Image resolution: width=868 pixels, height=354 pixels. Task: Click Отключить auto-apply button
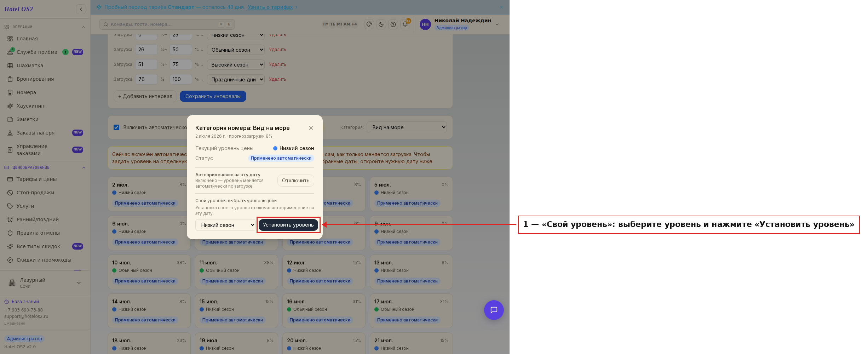click(295, 181)
